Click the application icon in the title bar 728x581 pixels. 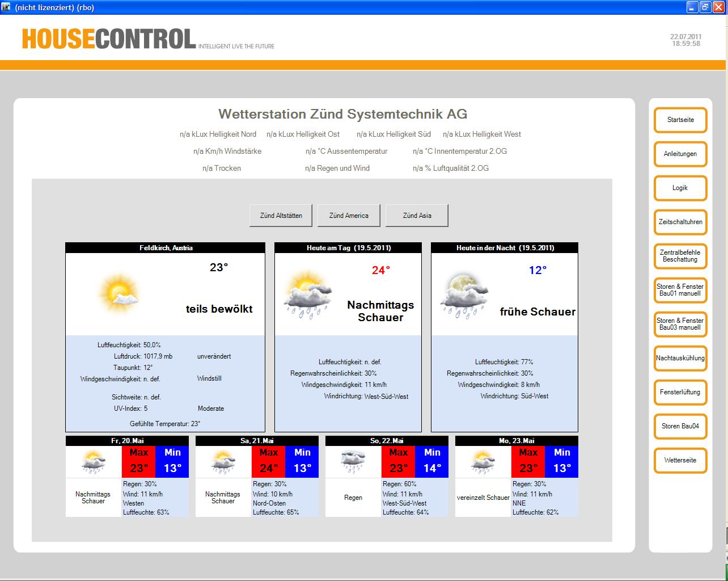click(x=6, y=7)
